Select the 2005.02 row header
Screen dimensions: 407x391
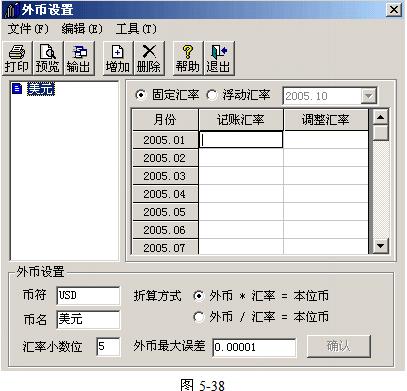tap(165, 158)
